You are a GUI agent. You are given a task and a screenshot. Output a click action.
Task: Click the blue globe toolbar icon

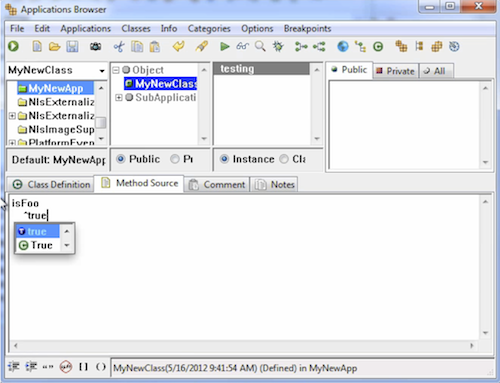pyautogui.click(x=343, y=46)
